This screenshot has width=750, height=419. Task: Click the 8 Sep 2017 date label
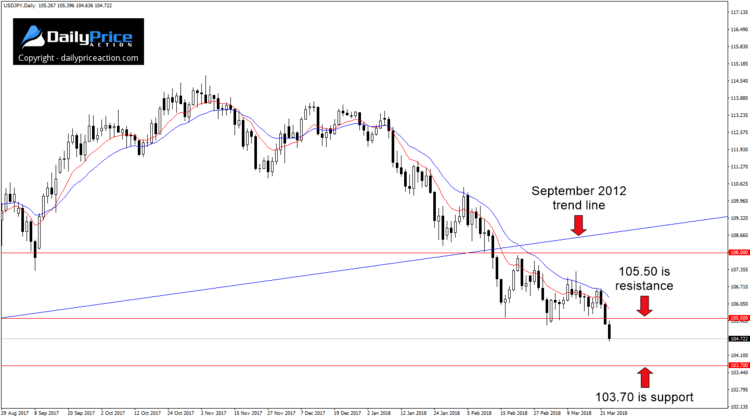(x=46, y=413)
